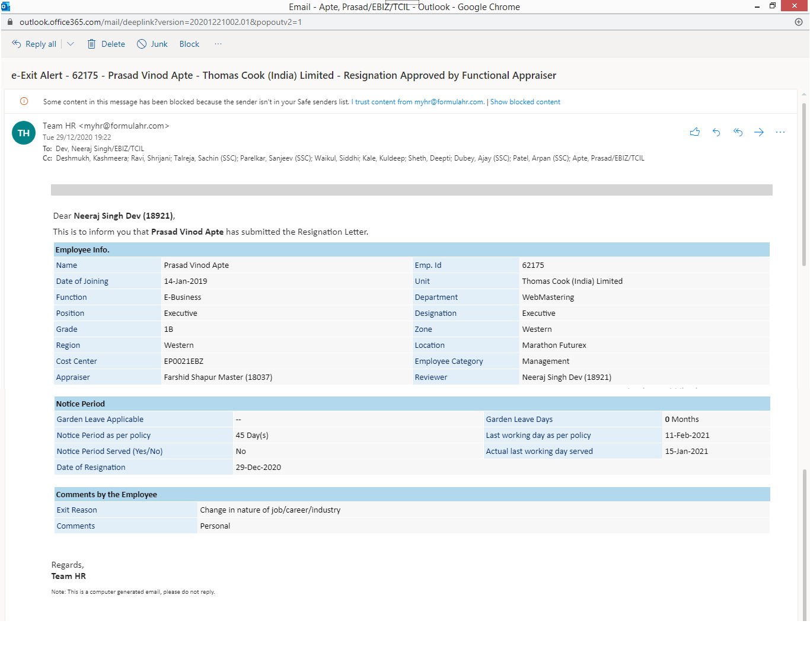
Task: Click the Show blocked content link
Action: [525, 102]
